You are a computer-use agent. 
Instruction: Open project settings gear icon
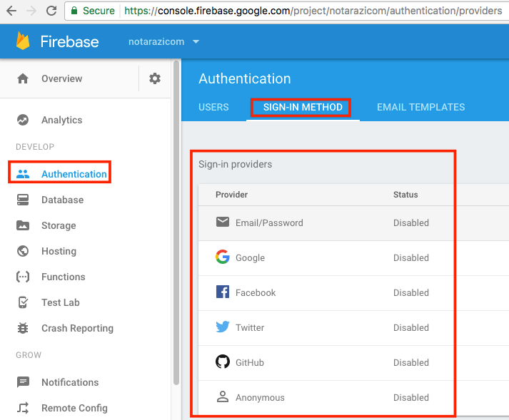[x=155, y=78]
